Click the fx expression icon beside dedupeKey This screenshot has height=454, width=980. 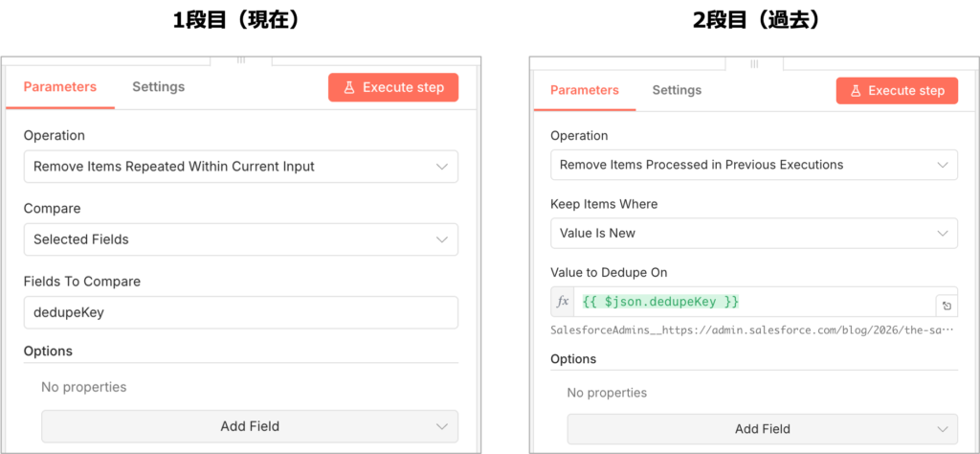[563, 302]
